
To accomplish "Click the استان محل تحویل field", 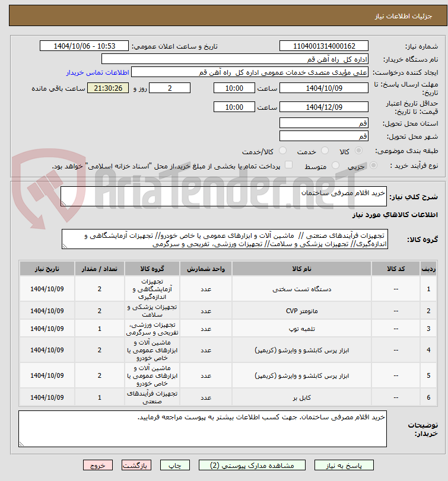I will point(324,123).
